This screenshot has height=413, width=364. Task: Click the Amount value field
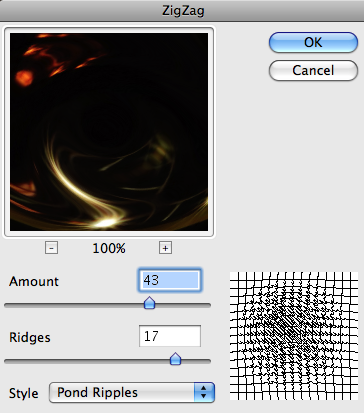(170, 280)
